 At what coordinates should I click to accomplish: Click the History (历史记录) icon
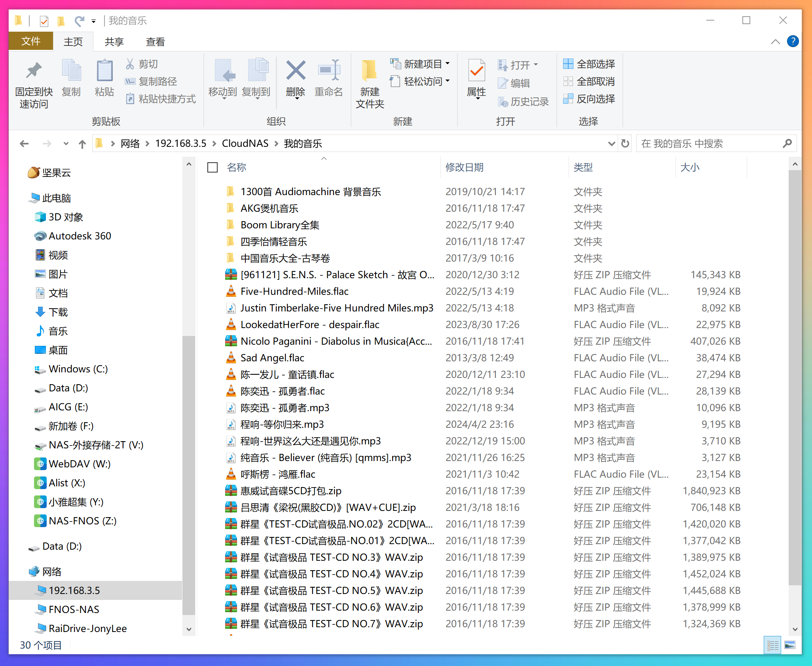pyautogui.click(x=524, y=102)
